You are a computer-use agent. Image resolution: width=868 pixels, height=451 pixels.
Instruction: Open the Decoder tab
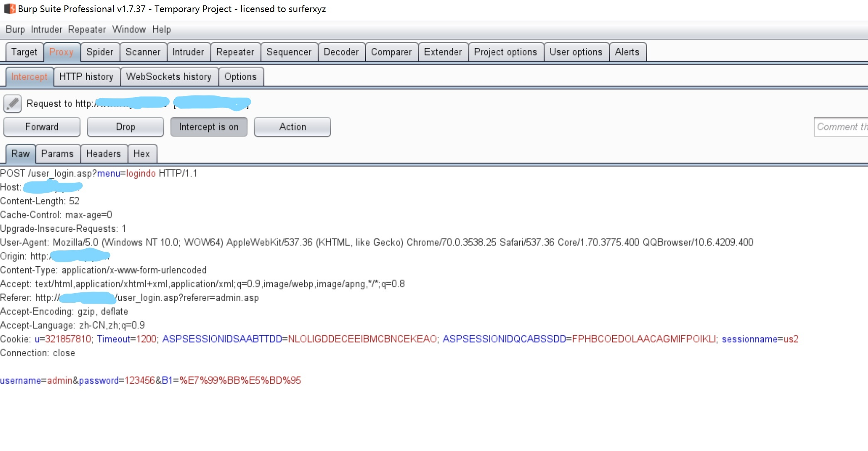tap(341, 52)
